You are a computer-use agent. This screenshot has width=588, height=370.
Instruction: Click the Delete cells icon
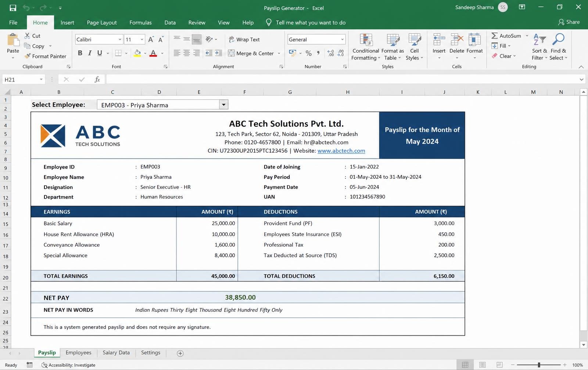457,40
